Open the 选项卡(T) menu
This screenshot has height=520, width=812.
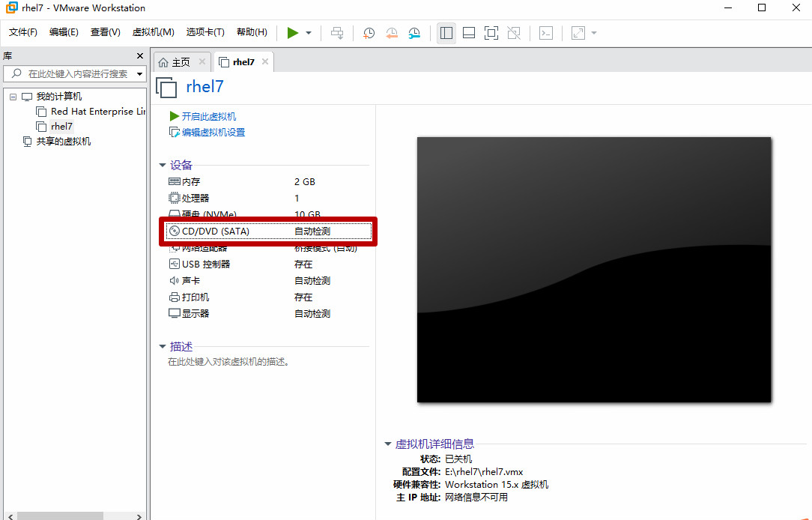(x=205, y=32)
